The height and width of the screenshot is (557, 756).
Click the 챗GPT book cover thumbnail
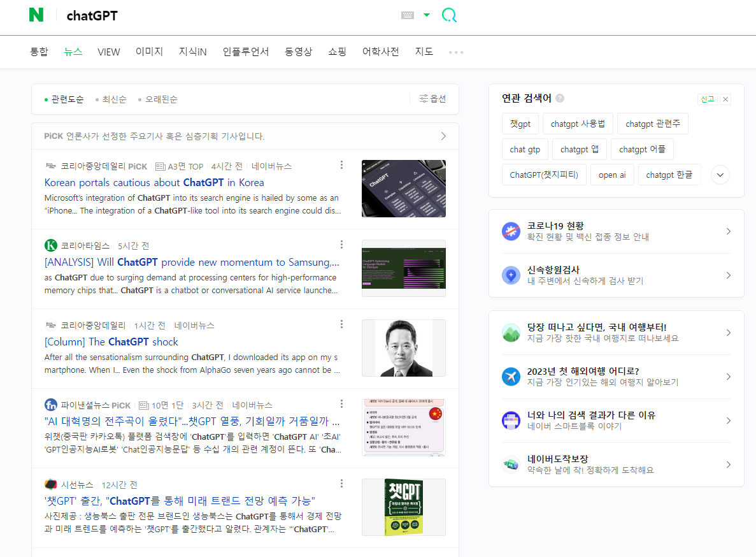click(x=404, y=507)
